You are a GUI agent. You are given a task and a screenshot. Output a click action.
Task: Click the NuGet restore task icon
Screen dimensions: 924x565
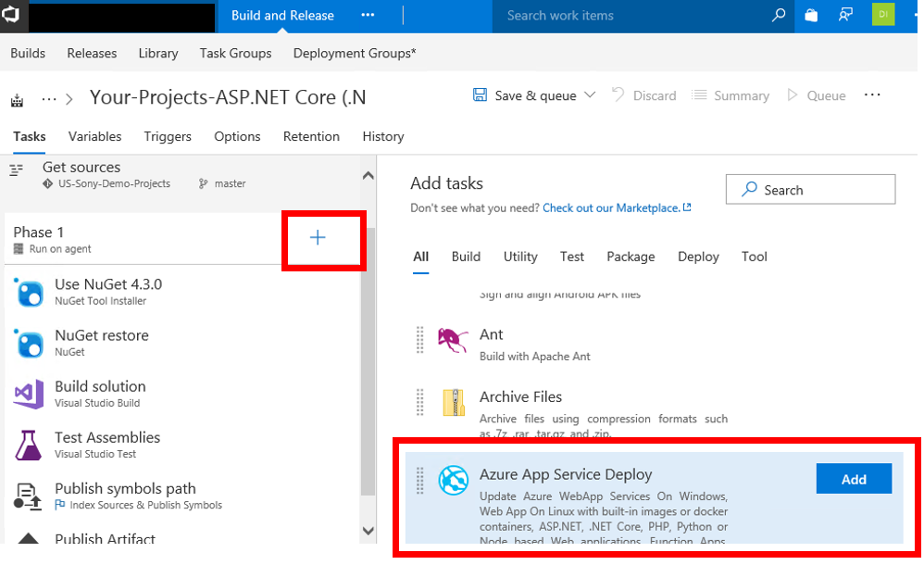click(29, 344)
